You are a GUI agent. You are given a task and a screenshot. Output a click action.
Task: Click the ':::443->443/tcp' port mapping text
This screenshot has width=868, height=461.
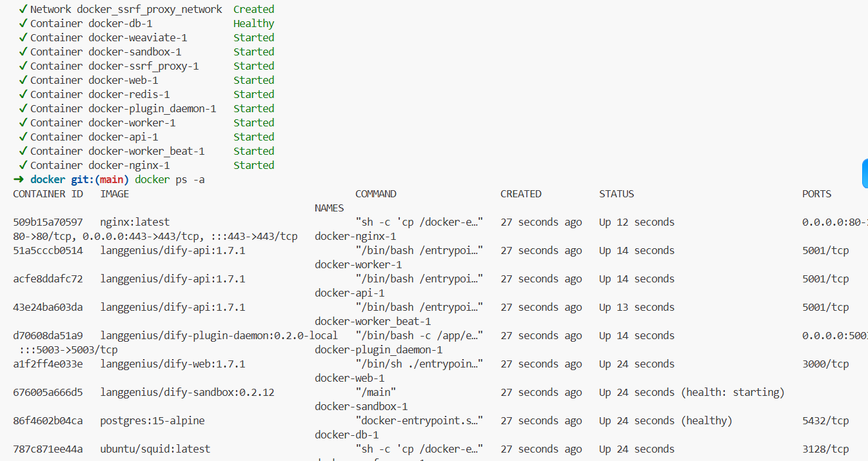click(x=253, y=237)
